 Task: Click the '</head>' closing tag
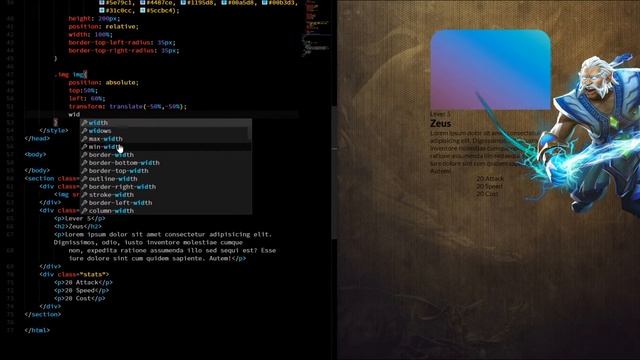37,139
